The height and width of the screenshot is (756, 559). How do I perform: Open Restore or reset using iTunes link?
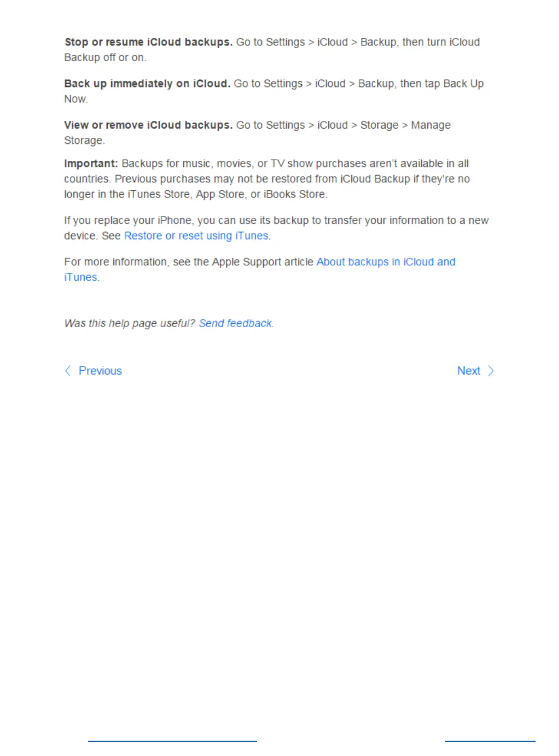point(196,236)
